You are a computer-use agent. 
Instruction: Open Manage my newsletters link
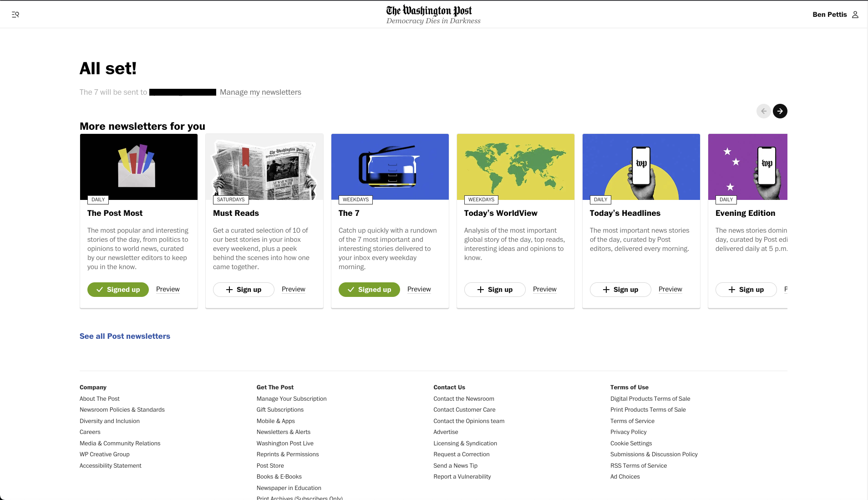pyautogui.click(x=260, y=92)
